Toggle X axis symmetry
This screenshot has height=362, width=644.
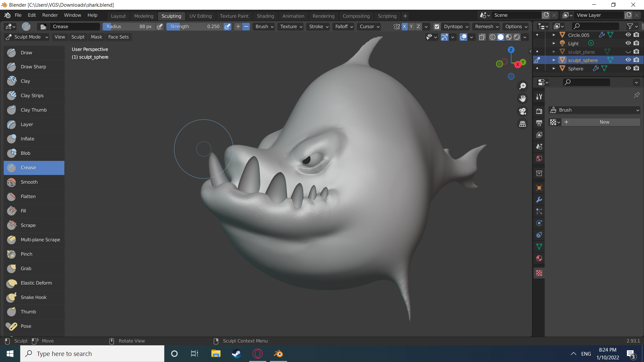(404, 26)
